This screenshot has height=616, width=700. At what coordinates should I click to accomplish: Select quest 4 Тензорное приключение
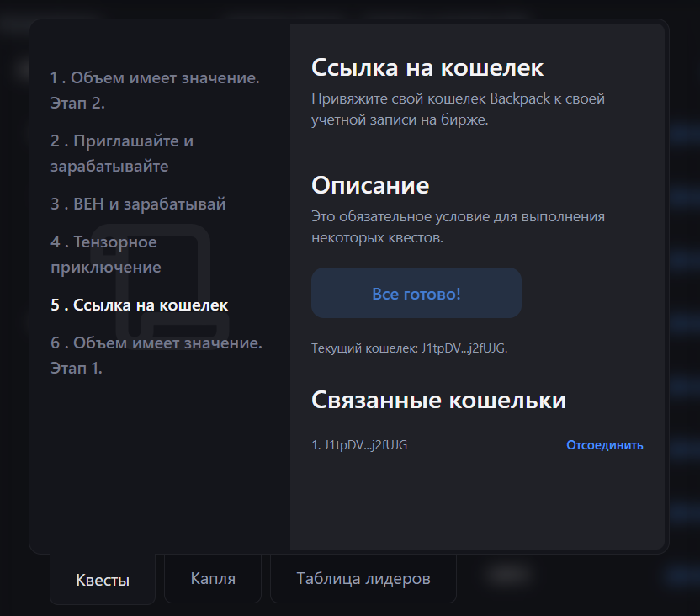click(106, 254)
